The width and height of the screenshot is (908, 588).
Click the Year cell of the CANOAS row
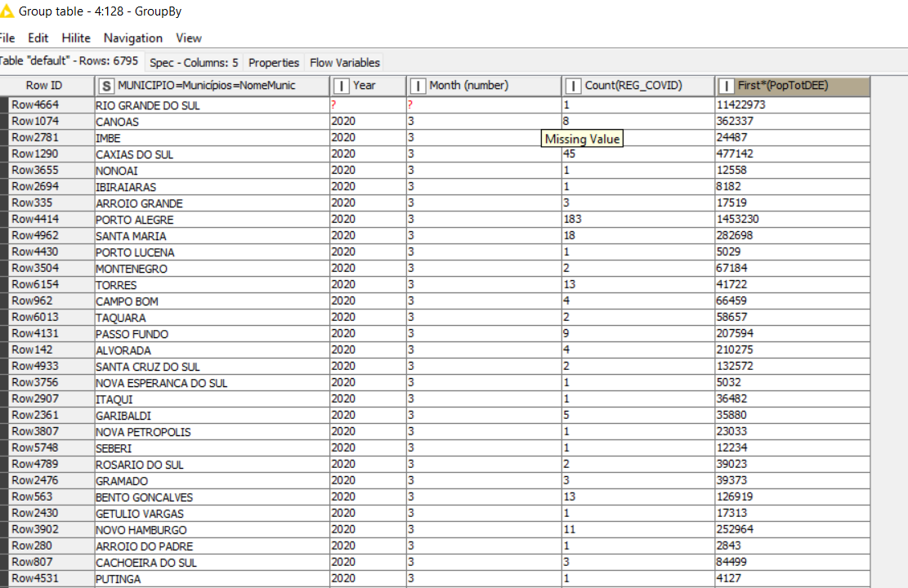368,121
